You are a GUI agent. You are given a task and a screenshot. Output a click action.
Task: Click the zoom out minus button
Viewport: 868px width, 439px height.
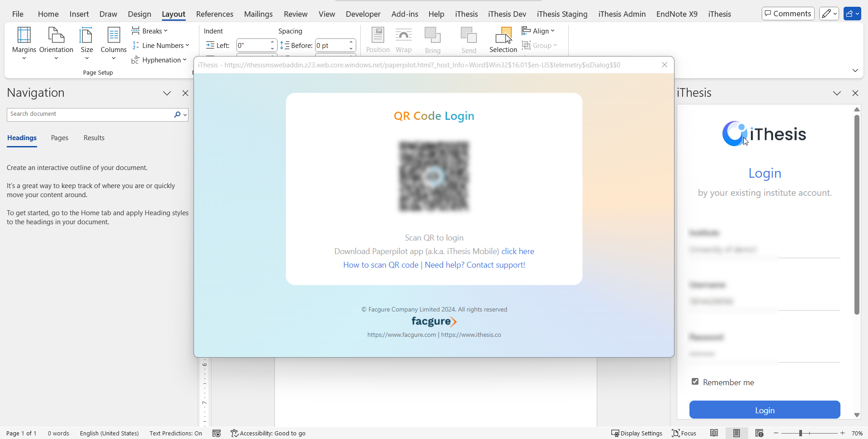click(x=776, y=433)
